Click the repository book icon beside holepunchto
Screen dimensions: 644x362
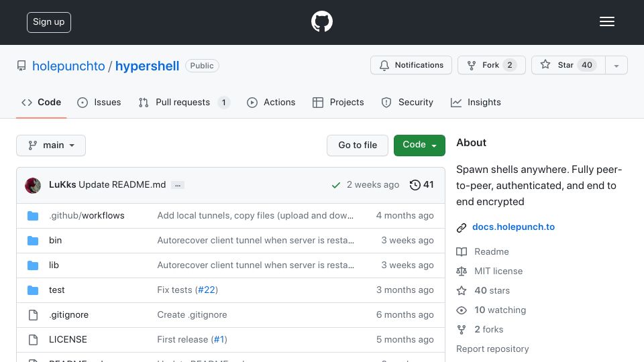[21, 66]
